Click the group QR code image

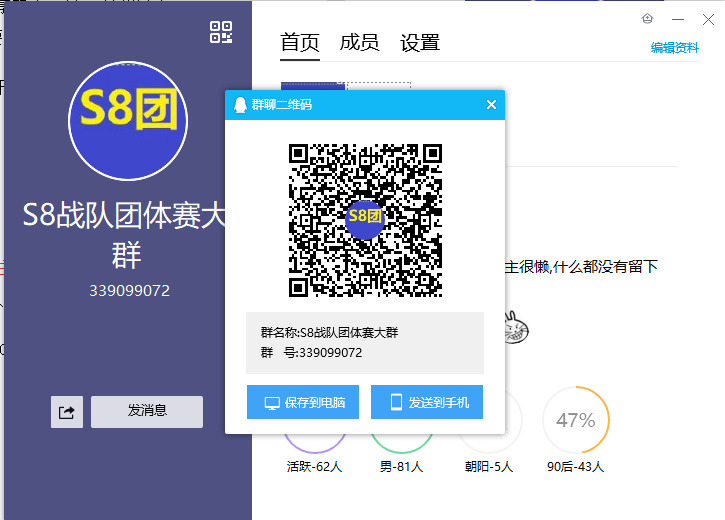click(x=365, y=221)
